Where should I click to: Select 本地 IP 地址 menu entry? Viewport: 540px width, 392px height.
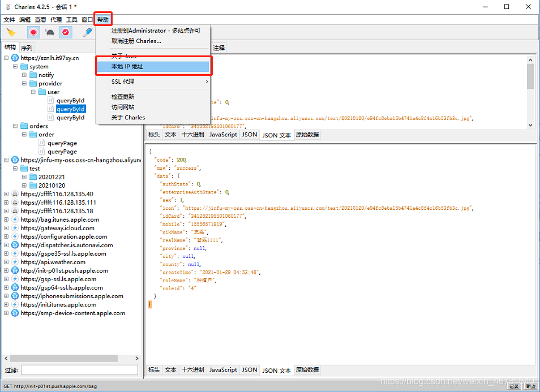(153, 66)
